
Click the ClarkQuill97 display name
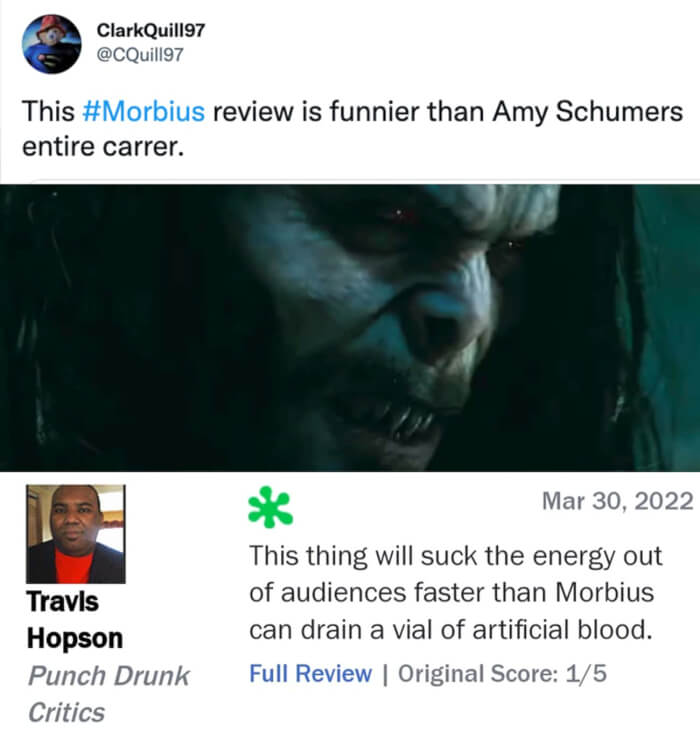pos(150,31)
